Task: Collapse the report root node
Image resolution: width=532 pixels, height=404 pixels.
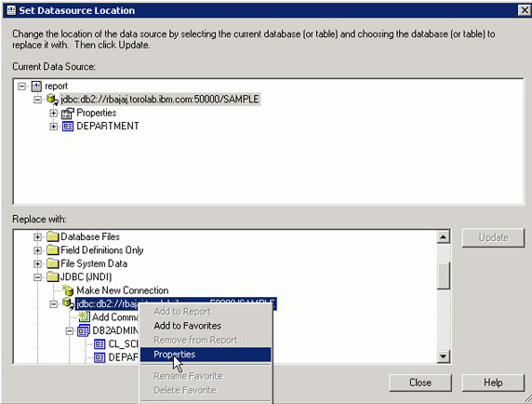Action: [21, 87]
